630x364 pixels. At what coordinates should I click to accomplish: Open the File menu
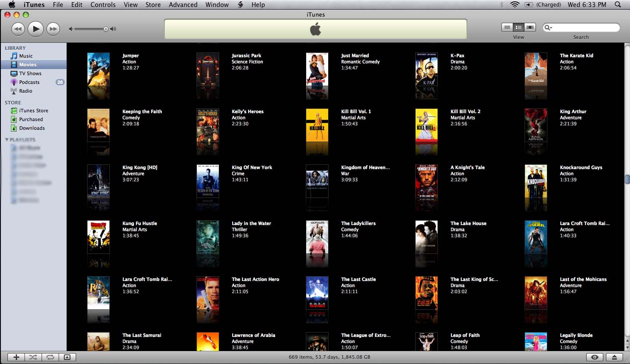(58, 4)
